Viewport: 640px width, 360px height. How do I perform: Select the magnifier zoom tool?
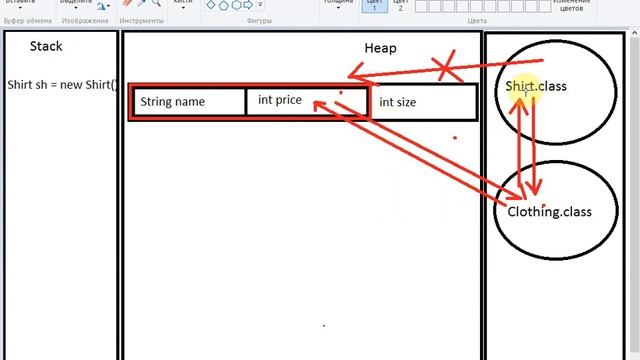tap(156, 3)
